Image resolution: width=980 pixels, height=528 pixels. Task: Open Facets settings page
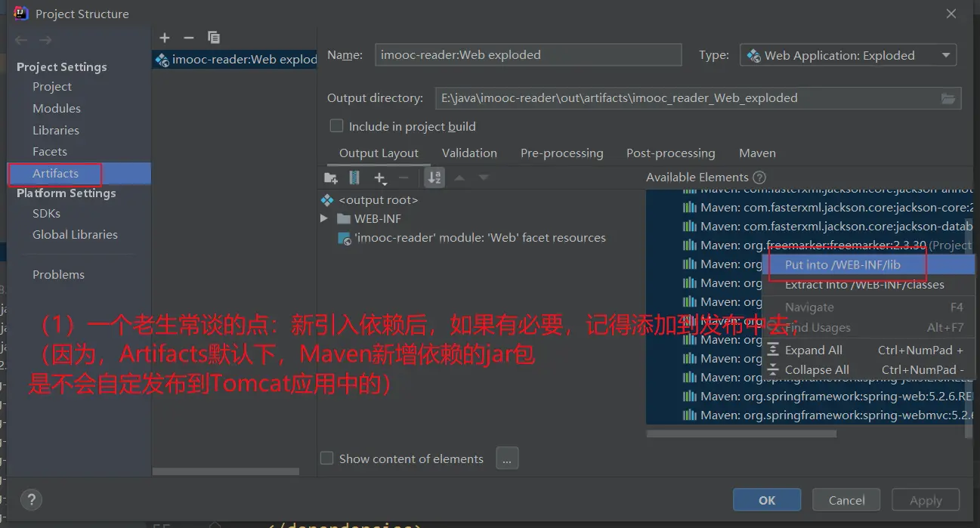pos(50,152)
